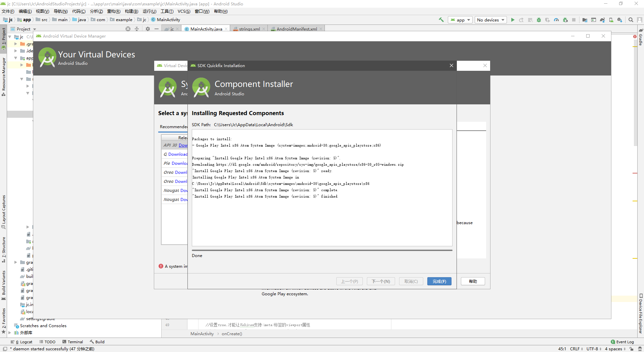Open AVD Manager phone icon in toolbar

611,20
